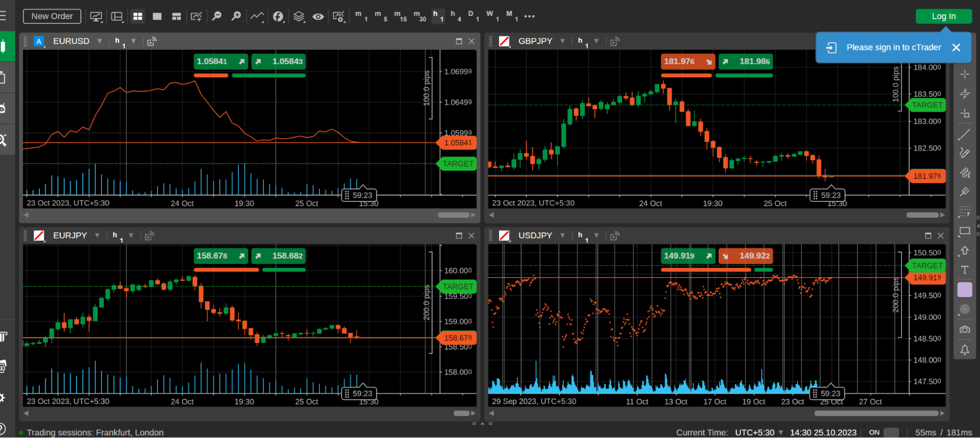Viewport: 980px width, 438px height.
Task: Expand EURUSD chart timeframe dropdown
Action: pyautogui.click(x=133, y=41)
